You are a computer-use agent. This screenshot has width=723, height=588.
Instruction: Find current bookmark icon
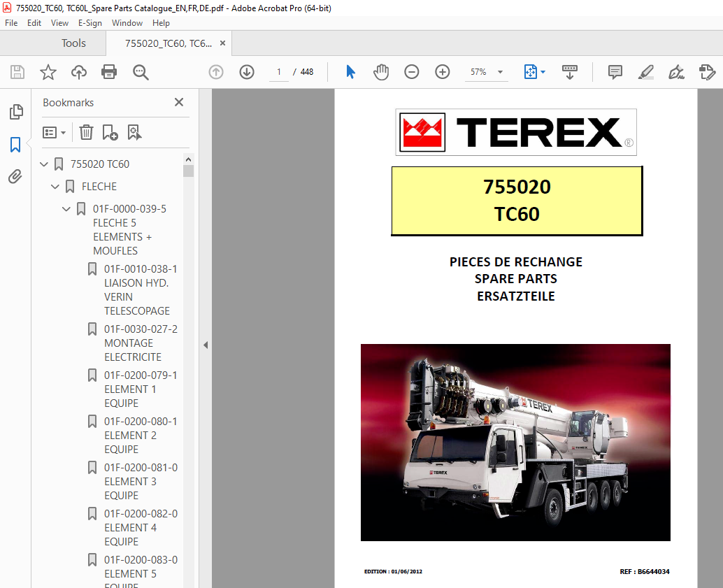coord(134,133)
